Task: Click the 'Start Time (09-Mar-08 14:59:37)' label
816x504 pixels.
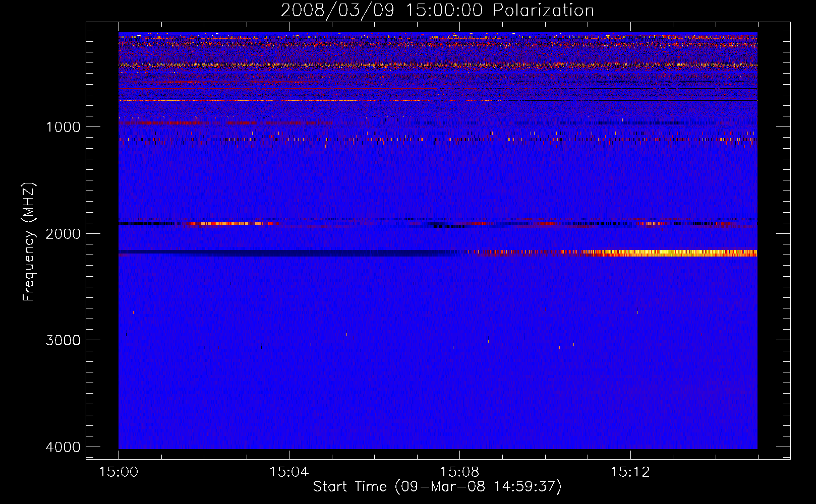Action: (437, 487)
